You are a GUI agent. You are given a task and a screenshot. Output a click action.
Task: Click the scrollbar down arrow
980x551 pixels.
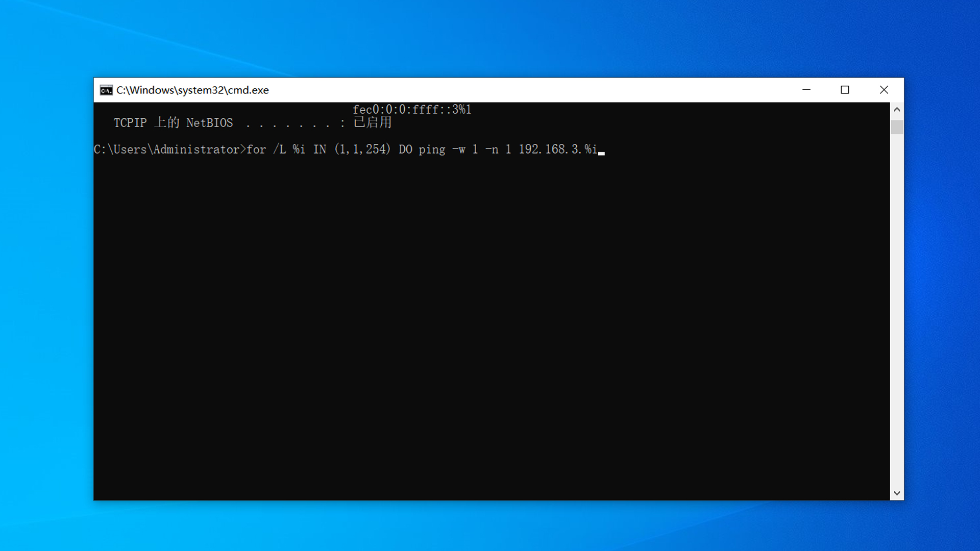click(897, 493)
